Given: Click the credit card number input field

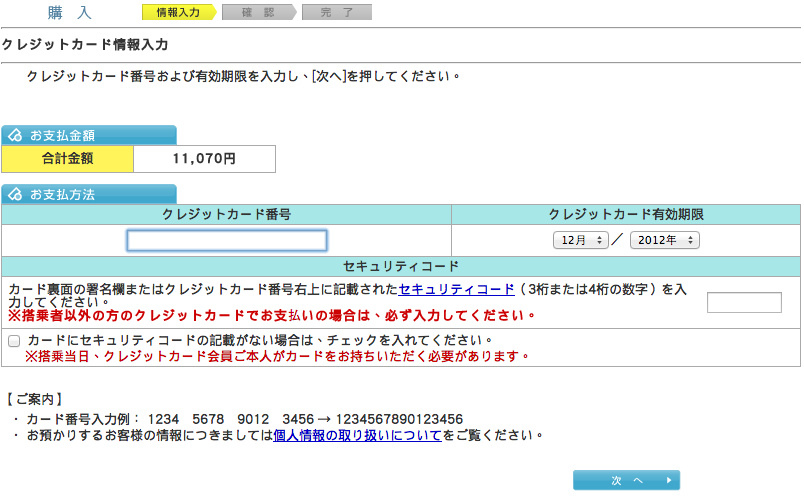Looking at the screenshot, I should [227, 240].
